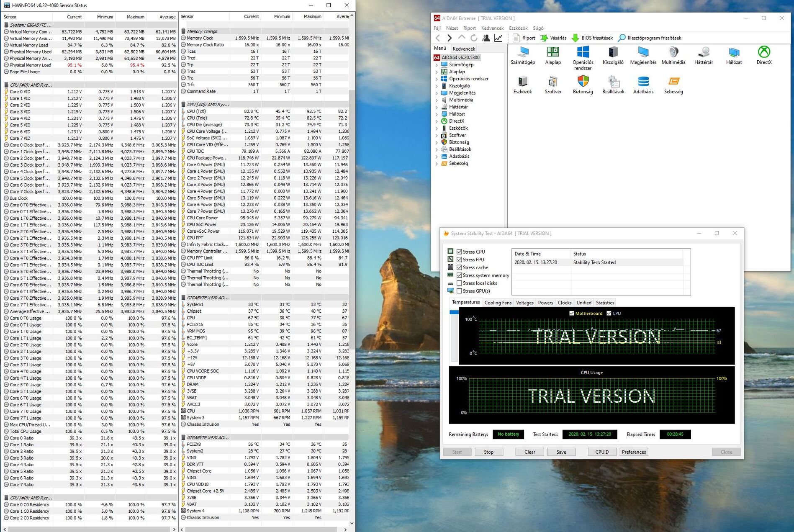Toggle the Stress CPU checkbox
This screenshot has width=794, height=532.
point(459,252)
